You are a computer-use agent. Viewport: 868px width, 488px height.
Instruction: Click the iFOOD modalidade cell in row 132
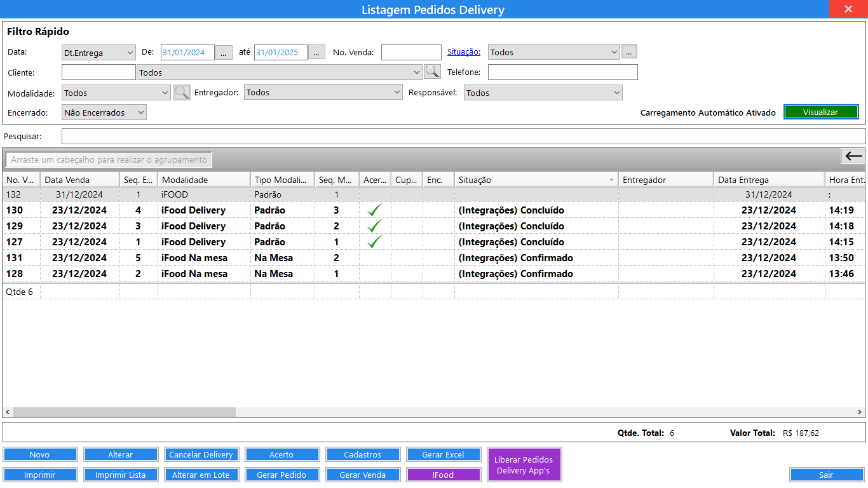(204, 194)
